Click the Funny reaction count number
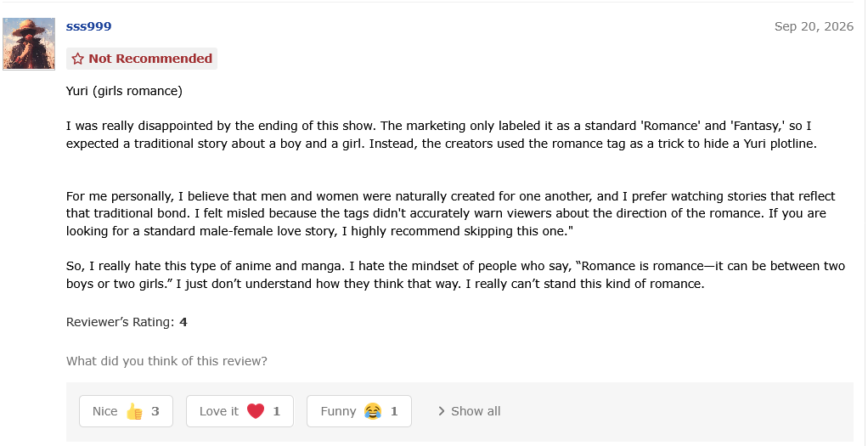 [394, 411]
